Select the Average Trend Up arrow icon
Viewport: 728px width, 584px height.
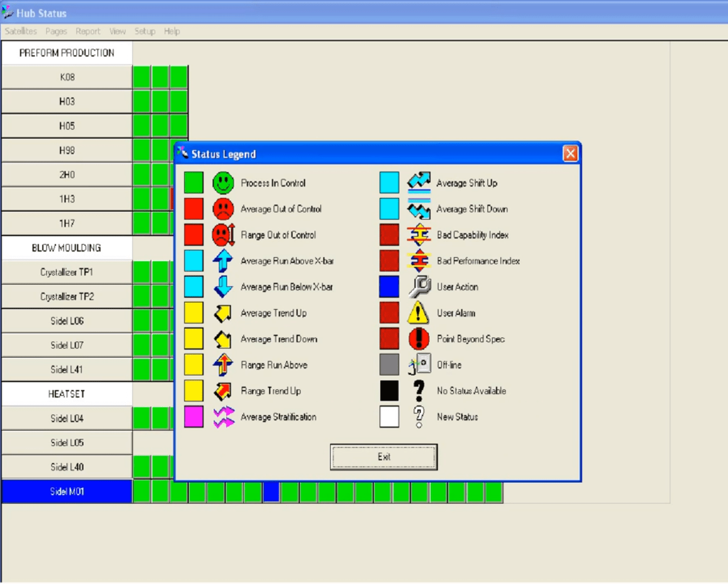[x=222, y=313]
